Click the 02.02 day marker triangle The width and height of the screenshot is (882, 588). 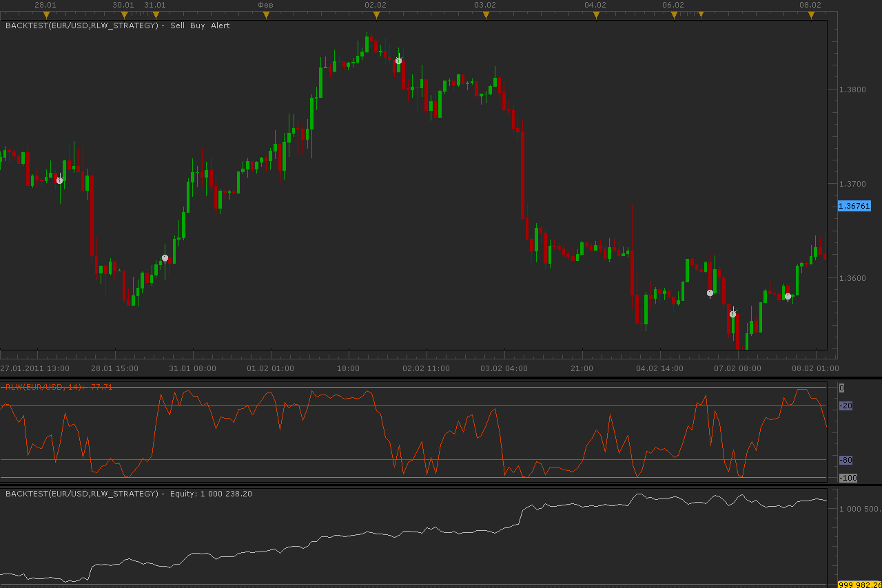click(376, 14)
